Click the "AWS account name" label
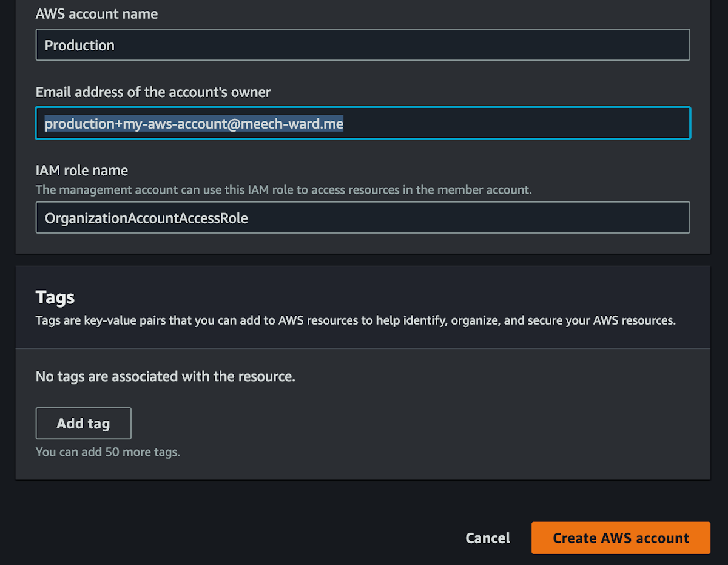The width and height of the screenshot is (728, 565). 97,14
